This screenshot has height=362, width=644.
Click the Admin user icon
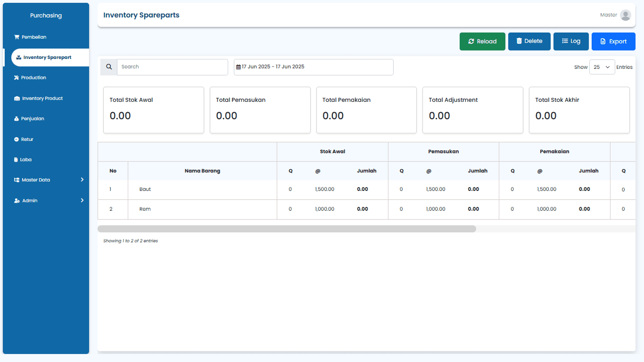pos(17,200)
